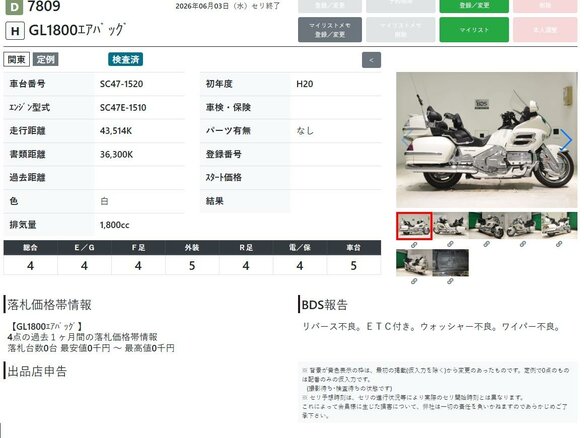
Task: Open the dark document thumbnail image
Action: 450,263
